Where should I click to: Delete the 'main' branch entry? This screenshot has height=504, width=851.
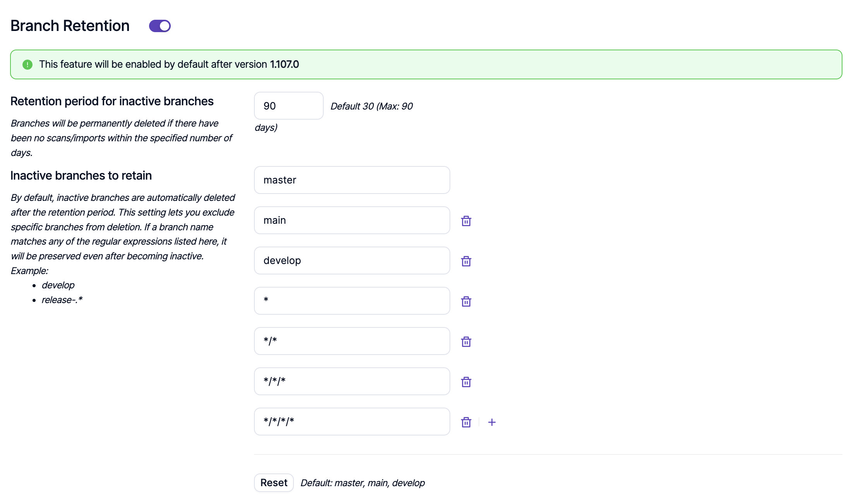pos(466,221)
